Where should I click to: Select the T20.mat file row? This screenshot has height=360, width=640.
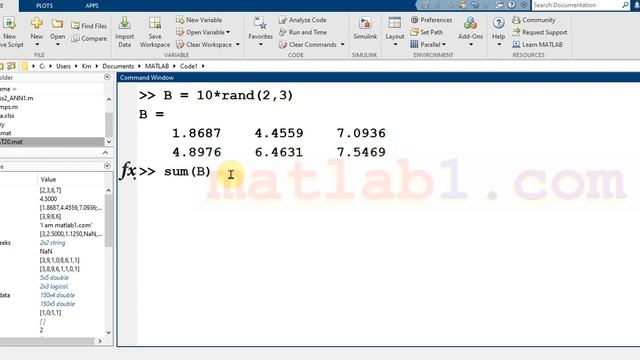tap(52, 142)
